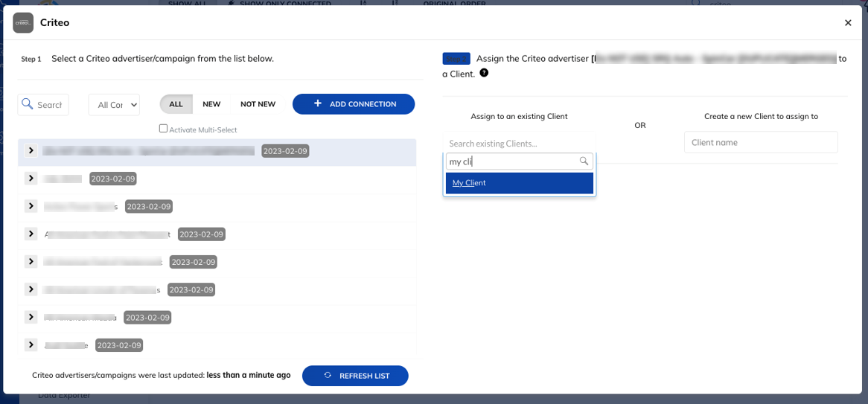Select the NOT NEW filter tab
This screenshot has width=868, height=404.
pos(258,104)
